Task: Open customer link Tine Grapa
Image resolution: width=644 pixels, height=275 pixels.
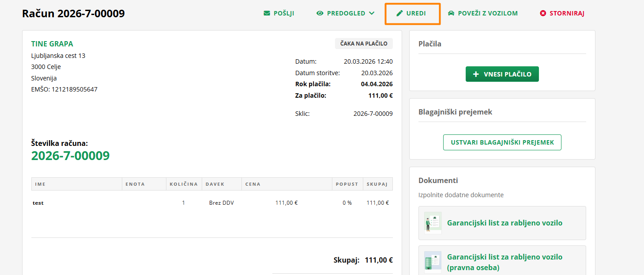Action: pos(52,44)
